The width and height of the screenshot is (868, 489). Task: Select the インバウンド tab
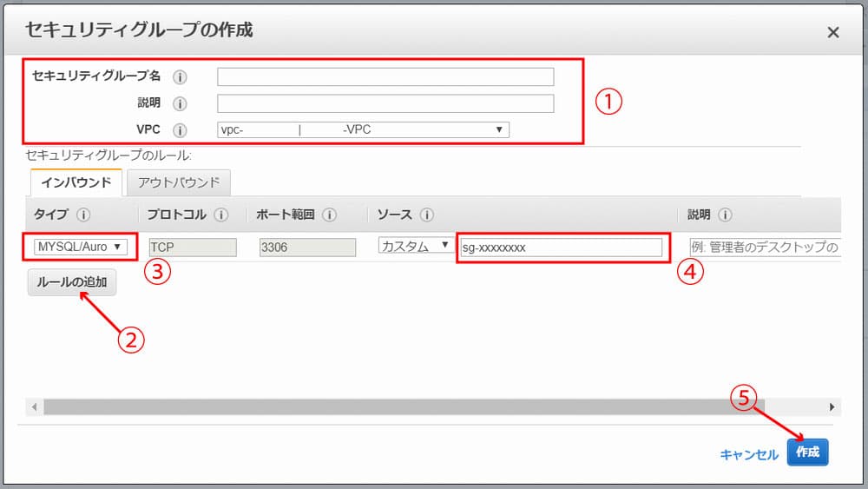coord(76,182)
